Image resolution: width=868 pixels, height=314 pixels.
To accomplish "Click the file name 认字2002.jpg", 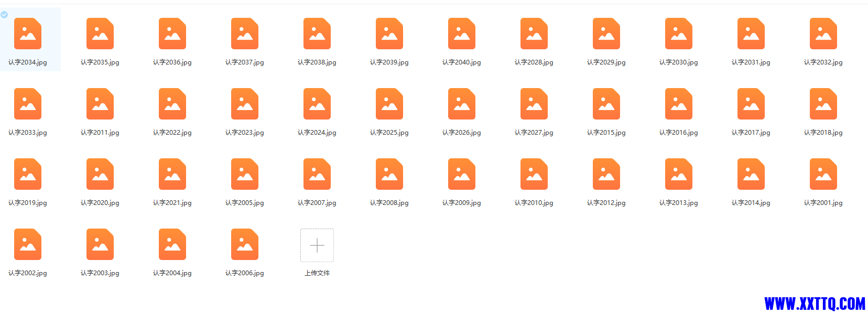I will [x=28, y=273].
